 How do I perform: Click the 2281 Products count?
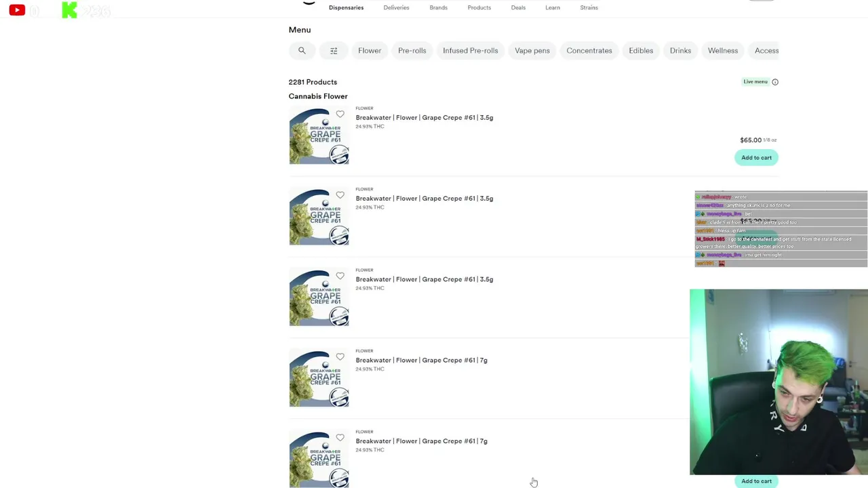(x=313, y=82)
